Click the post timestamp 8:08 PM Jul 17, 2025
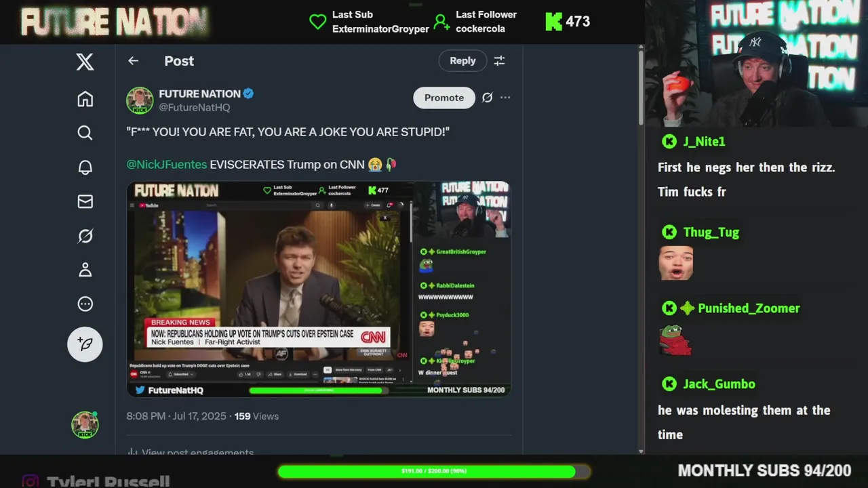The image size is (868, 488). (176, 416)
